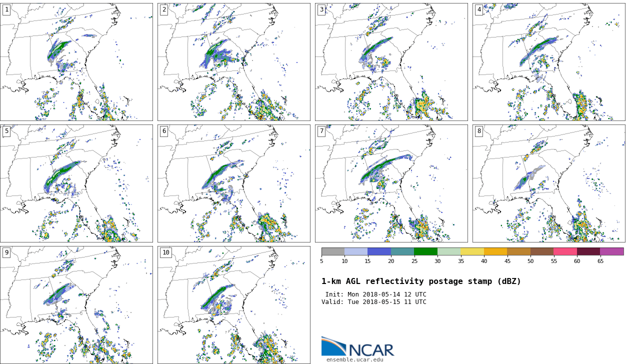The image size is (630, 364).
Task: Click the tan-brown 45-50 dBZ swatch
Action: click(519, 251)
